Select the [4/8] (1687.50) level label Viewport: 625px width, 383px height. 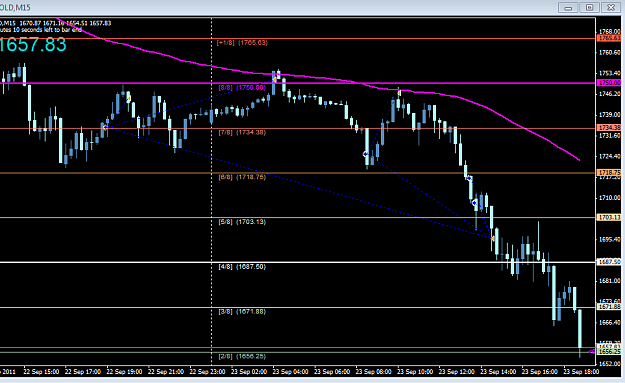pos(242,267)
